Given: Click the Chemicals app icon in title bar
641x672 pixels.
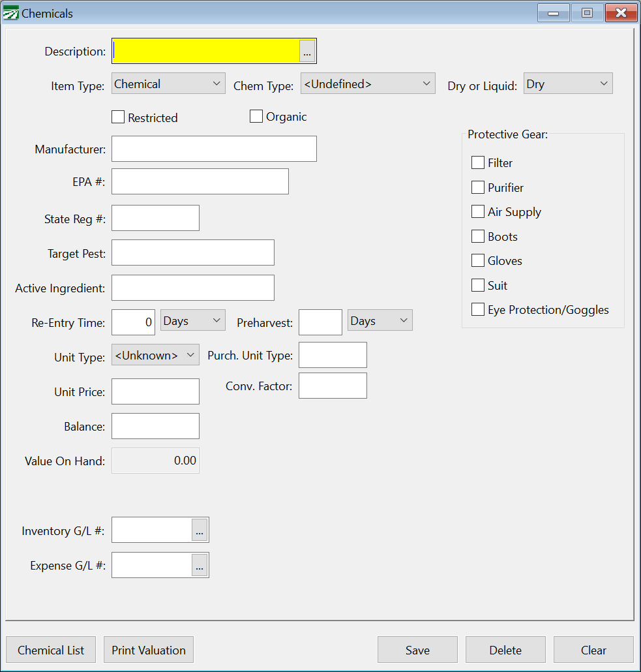Looking at the screenshot, I should click(x=11, y=13).
